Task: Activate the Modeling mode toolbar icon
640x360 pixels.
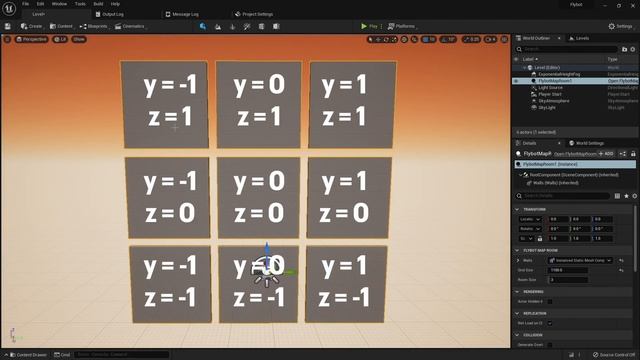Action: (x=261, y=27)
